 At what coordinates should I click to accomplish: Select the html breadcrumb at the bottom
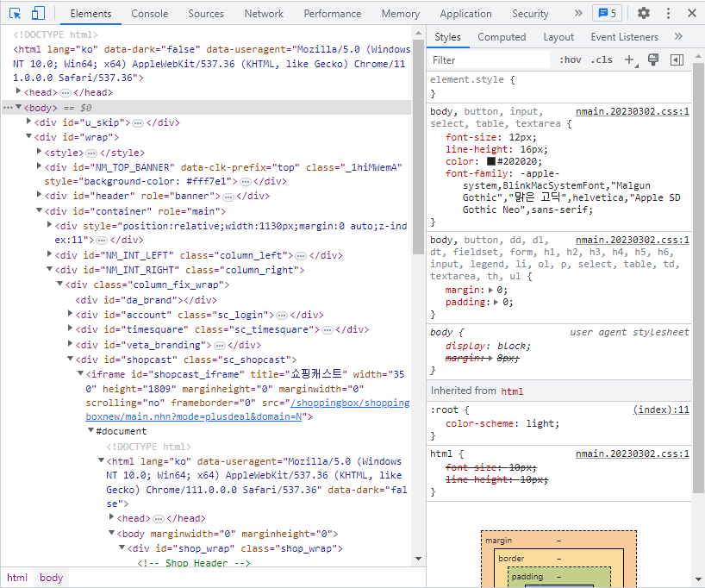coord(17,577)
